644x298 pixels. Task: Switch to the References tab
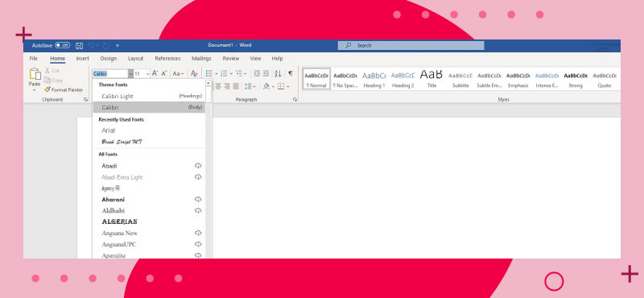tap(167, 58)
